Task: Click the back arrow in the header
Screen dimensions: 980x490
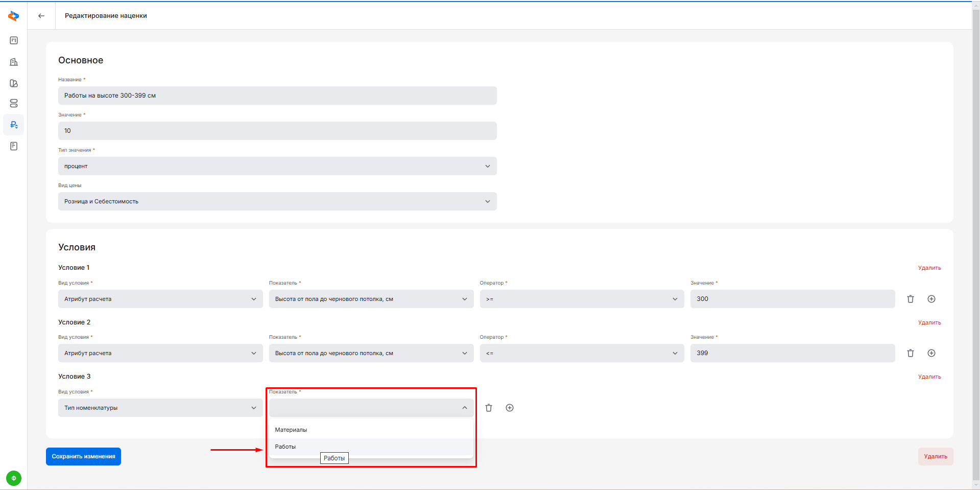Action: 41,16
